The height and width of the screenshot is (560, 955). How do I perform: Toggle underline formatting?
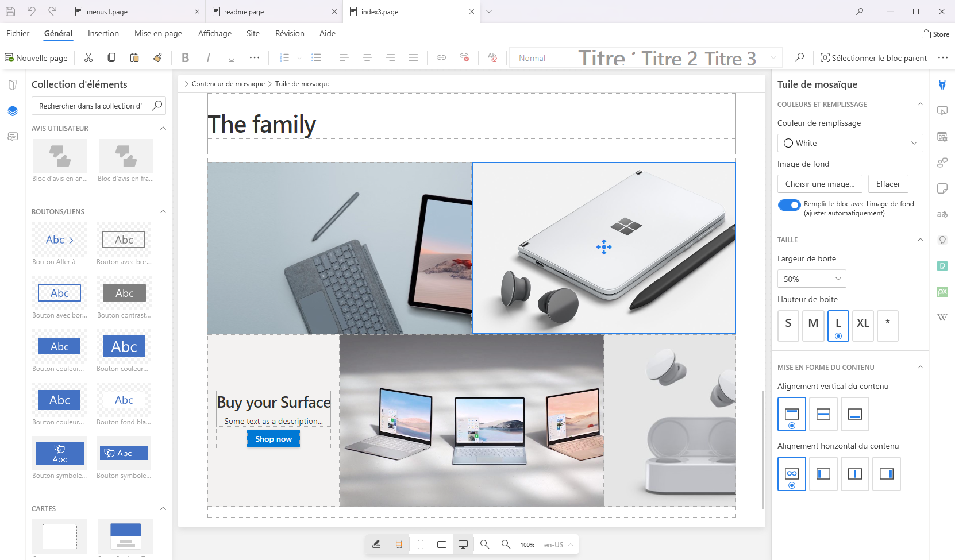pyautogui.click(x=231, y=57)
